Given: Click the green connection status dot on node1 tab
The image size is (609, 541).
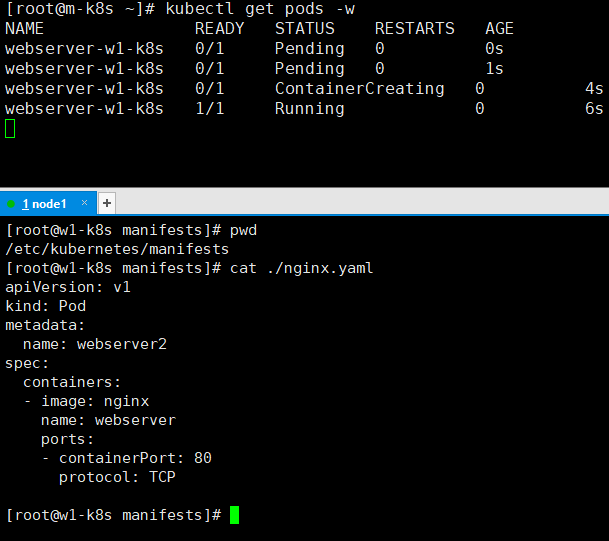Looking at the screenshot, I should tap(11, 204).
